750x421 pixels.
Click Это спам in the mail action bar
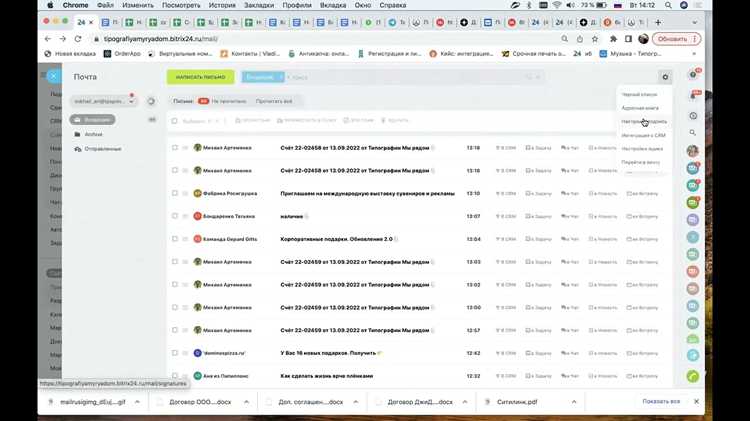pos(358,121)
